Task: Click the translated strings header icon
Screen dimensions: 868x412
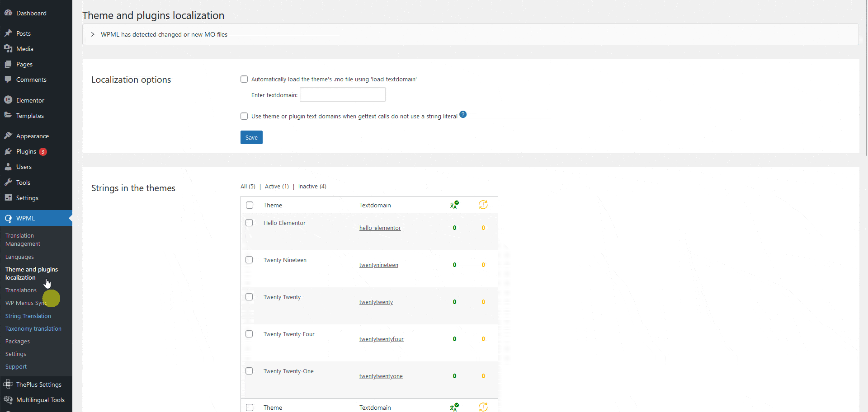Action: click(454, 205)
